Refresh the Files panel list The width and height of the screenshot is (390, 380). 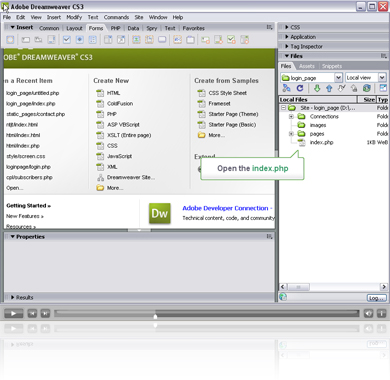pos(300,88)
